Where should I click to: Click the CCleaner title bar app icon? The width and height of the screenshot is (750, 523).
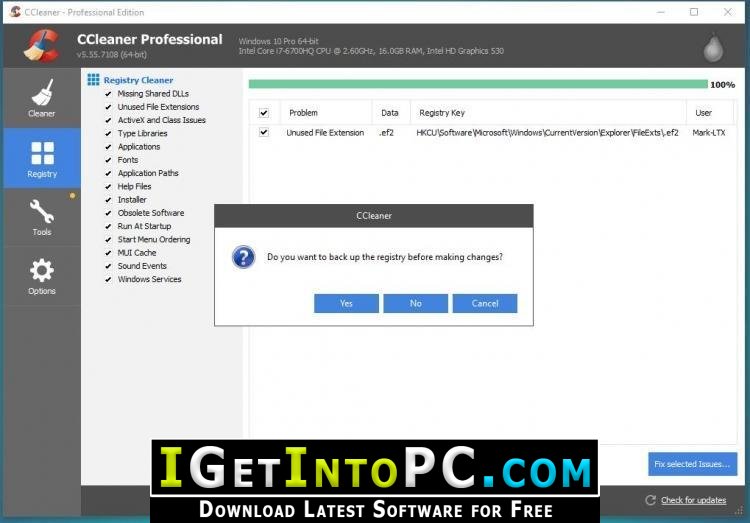pos(15,12)
